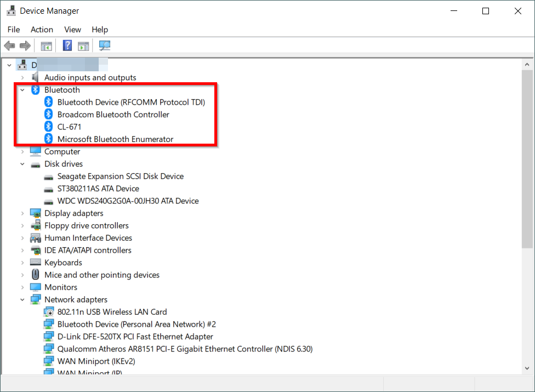Viewport: 535px width, 392px height.
Task: Click Scan for hardware changes icon
Action: [104, 46]
